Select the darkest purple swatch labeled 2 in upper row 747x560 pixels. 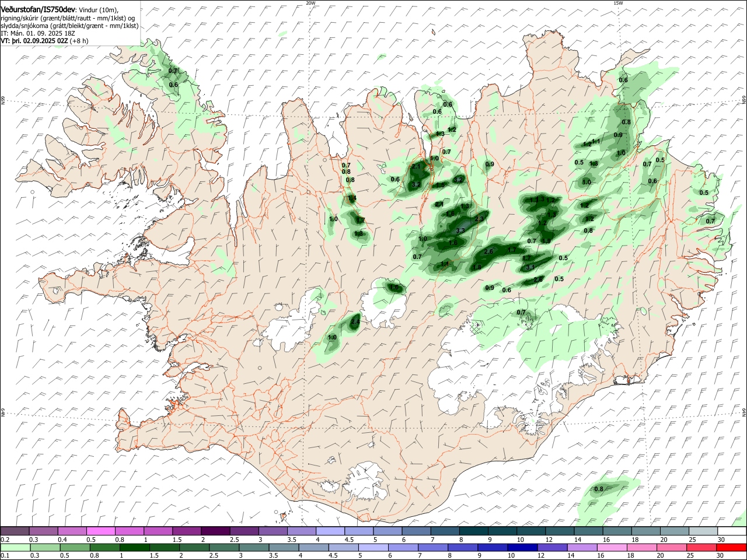tap(215, 531)
